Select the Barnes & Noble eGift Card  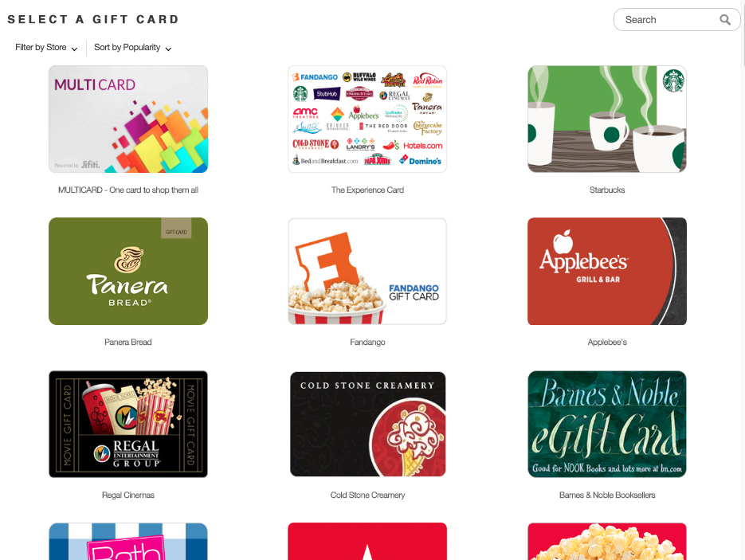click(606, 424)
